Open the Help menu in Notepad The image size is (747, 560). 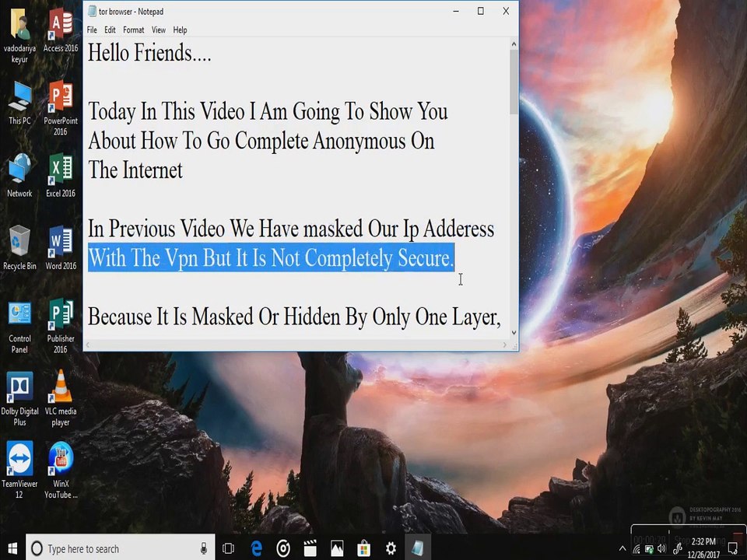point(180,30)
